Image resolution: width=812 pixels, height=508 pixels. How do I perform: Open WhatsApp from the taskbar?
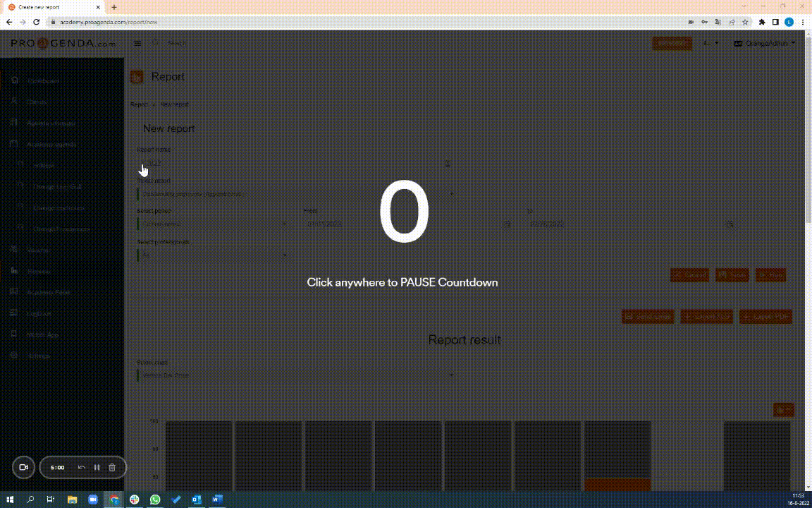click(155, 500)
